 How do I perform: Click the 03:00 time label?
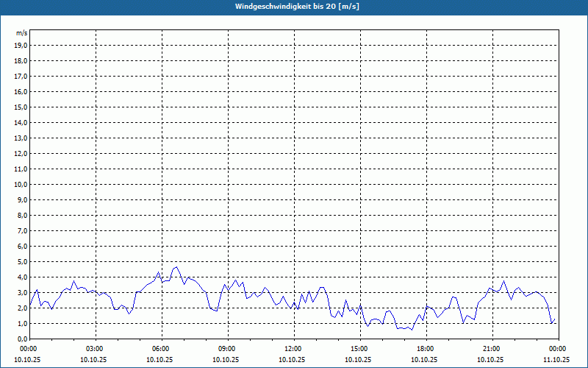94,349
